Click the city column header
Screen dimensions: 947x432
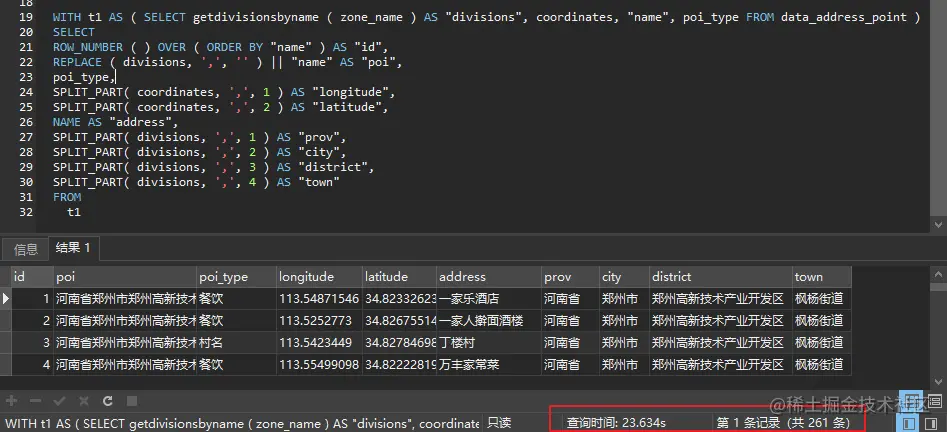click(623, 277)
